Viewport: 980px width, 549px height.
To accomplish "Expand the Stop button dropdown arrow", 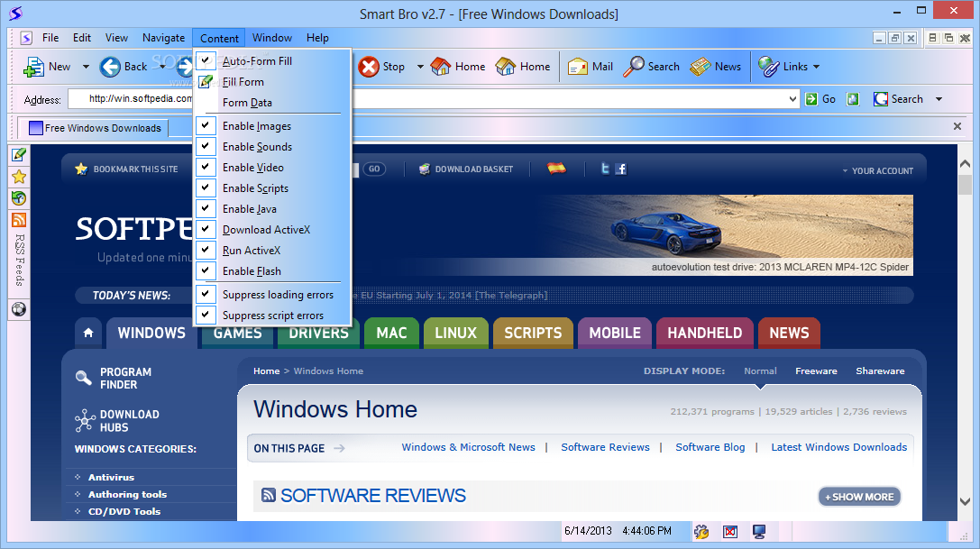I will [420, 67].
